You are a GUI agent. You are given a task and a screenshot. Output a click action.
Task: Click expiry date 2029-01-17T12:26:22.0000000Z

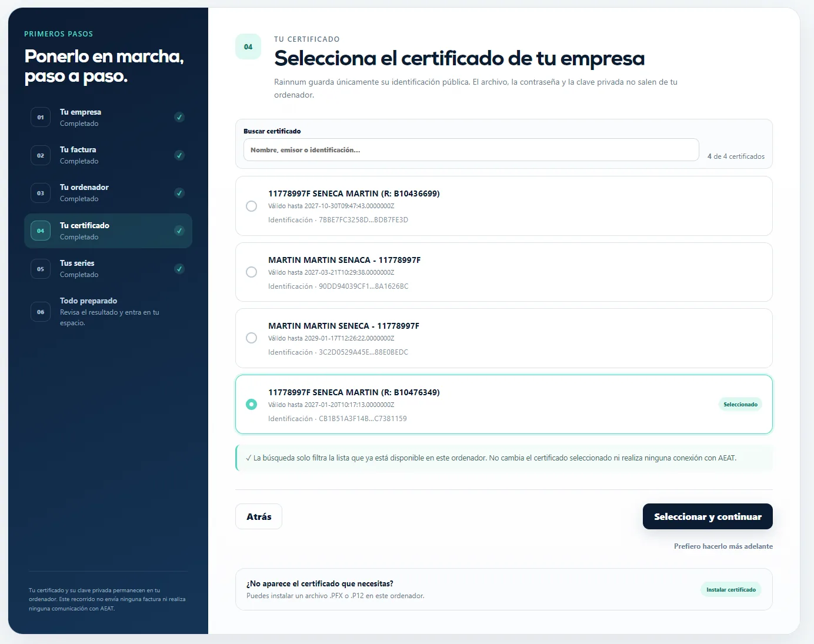[349, 339]
